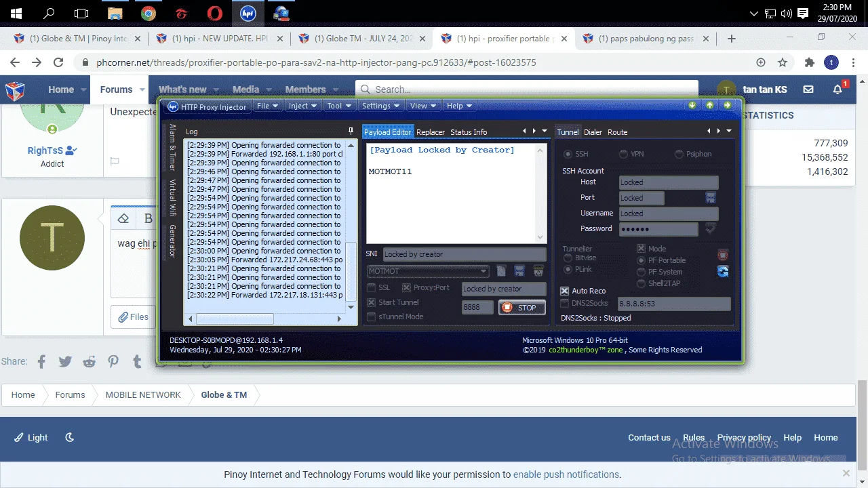The height and width of the screenshot is (488, 868).
Task: Open the Help menu in HTTP Proxy Injector
Action: (x=459, y=106)
